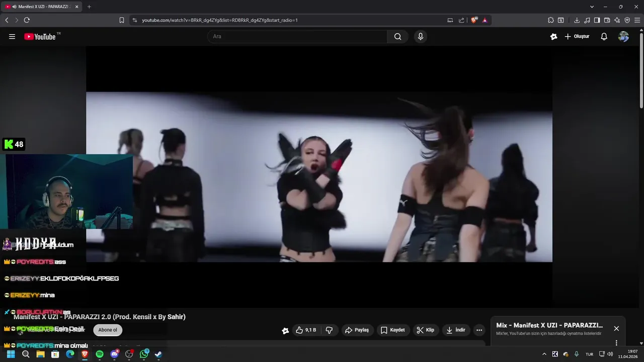Open the clock showing 19:07
The image size is (644, 362).
pos(628,354)
